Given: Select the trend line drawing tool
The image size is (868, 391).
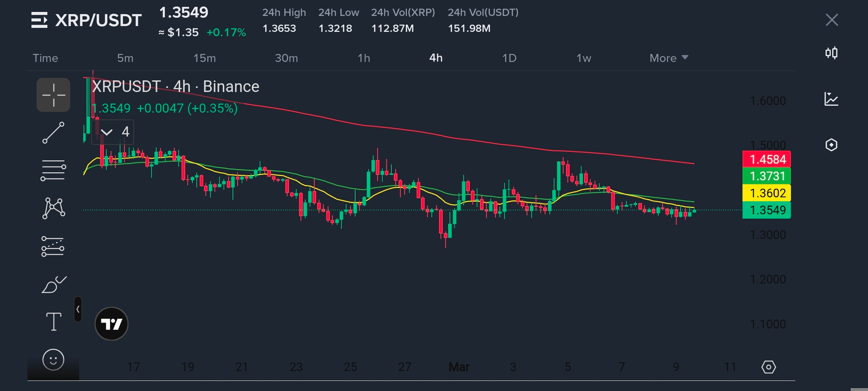Looking at the screenshot, I should click(x=53, y=133).
